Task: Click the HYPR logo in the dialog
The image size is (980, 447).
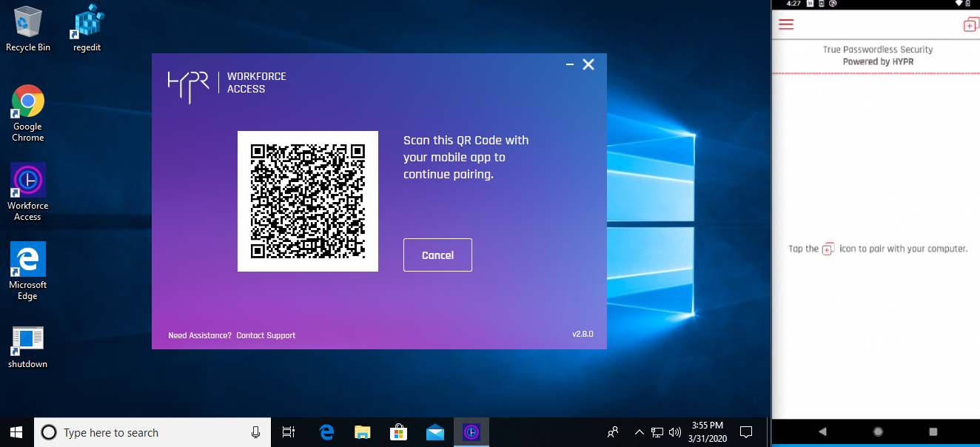Action: (x=189, y=86)
